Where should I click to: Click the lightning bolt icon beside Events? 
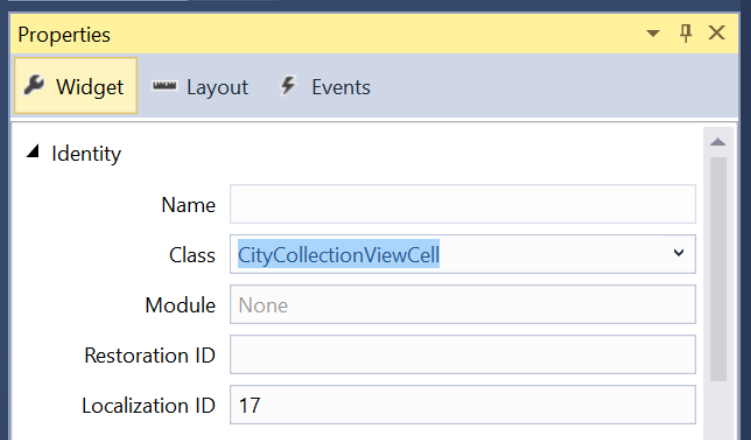tap(288, 86)
